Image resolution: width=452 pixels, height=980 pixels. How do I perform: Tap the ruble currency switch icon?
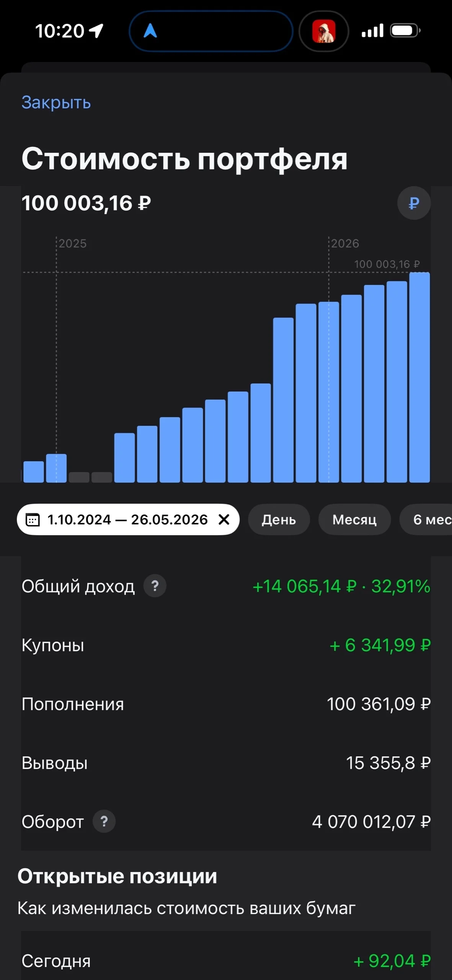point(414,203)
